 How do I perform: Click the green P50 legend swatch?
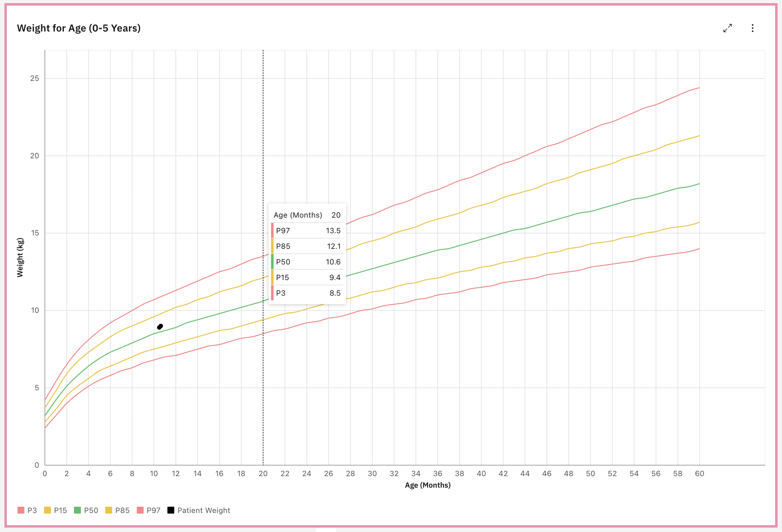(x=77, y=510)
